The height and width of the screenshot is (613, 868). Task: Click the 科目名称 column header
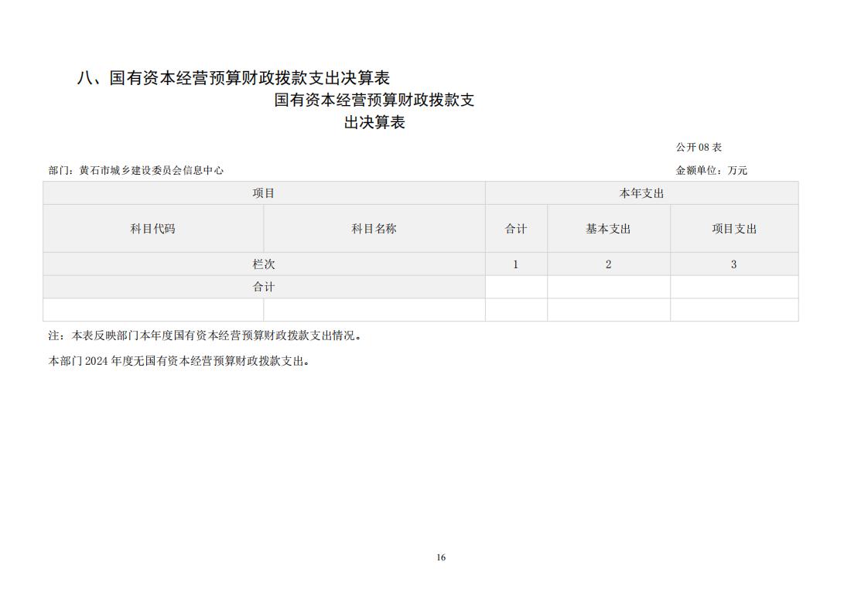tap(374, 229)
